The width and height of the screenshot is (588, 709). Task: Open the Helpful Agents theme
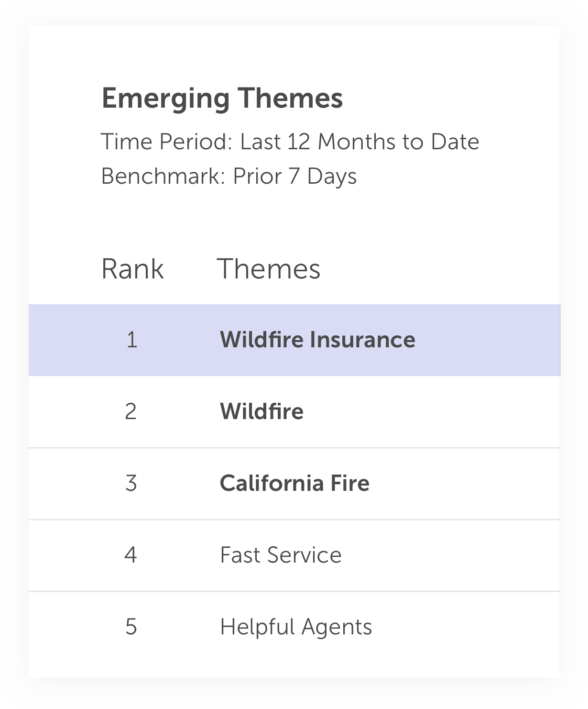[x=296, y=627]
